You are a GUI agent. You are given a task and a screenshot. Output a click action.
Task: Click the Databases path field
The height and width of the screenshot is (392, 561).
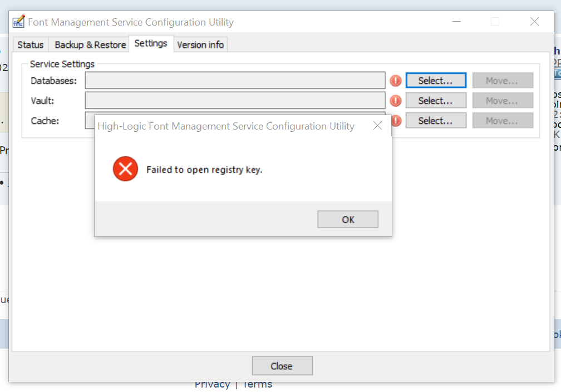(x=235, y=81)
